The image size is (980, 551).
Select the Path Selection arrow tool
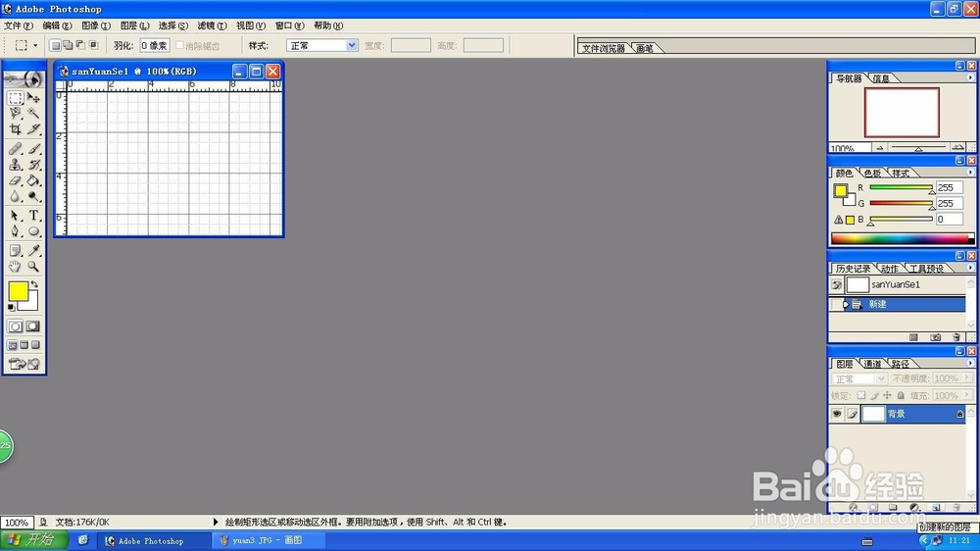[x=15, y=216]
